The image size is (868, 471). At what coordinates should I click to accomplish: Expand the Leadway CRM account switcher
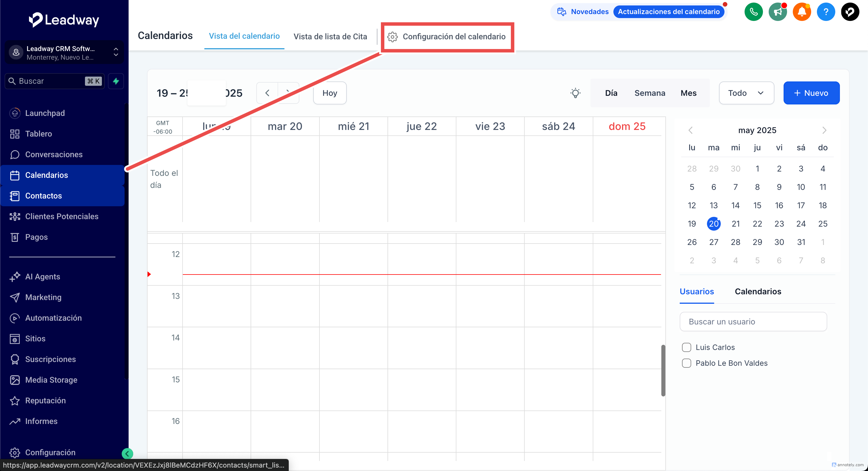pyautogui.click(x=64, y=53)
